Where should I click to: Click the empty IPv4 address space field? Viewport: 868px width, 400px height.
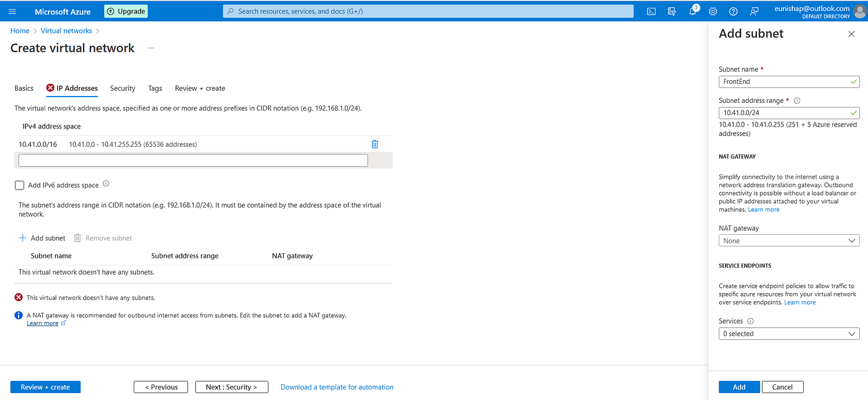193,161
